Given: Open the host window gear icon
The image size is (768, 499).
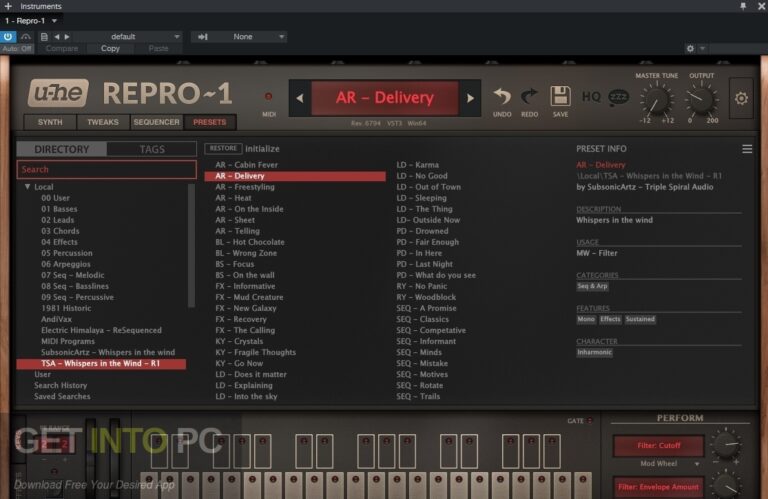Looking at the screenshot, I should [x=690, y=48].
